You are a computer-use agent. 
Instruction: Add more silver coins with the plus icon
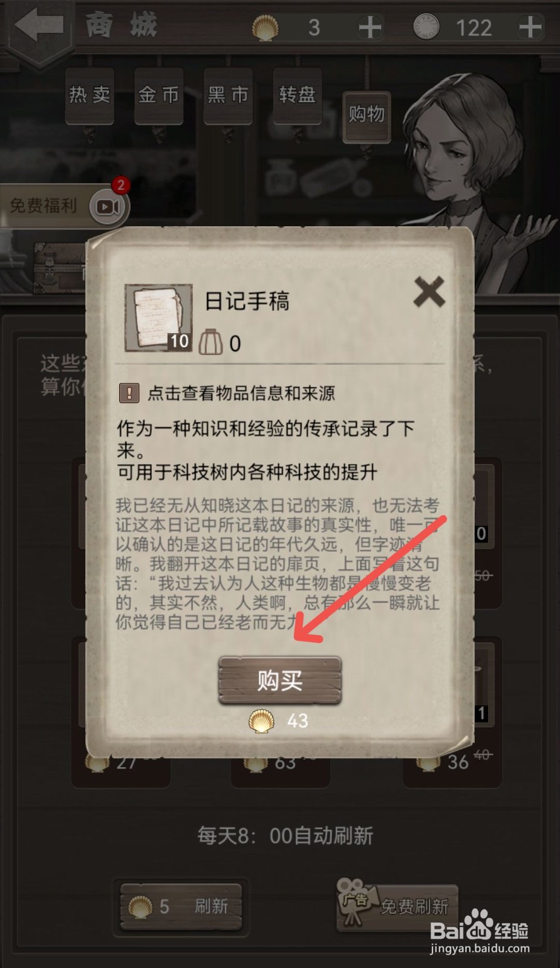pos(530,27)
